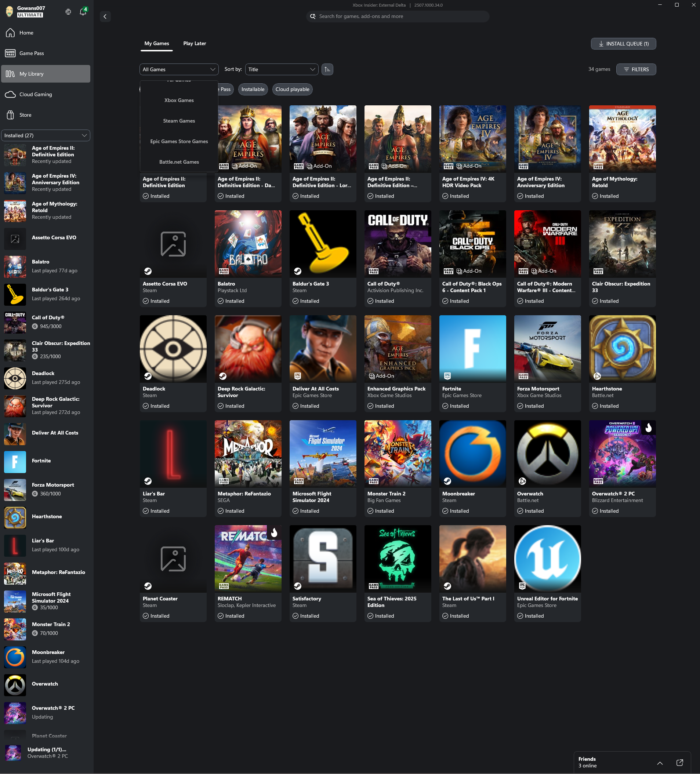Image resolution: width=700 pixels, height=774 pixels.
Task: Go back with the arrow button
Action: [105, 17]
